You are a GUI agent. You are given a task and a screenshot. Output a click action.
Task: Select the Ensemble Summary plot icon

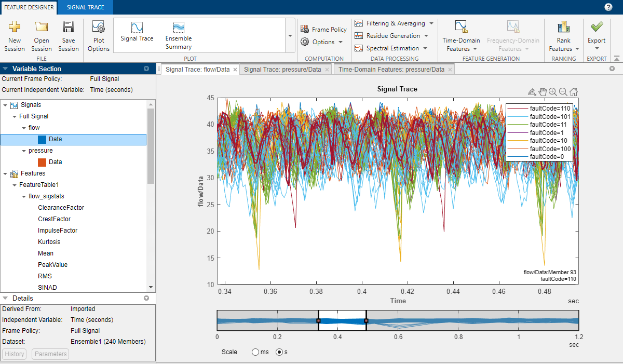pos(179,28)
